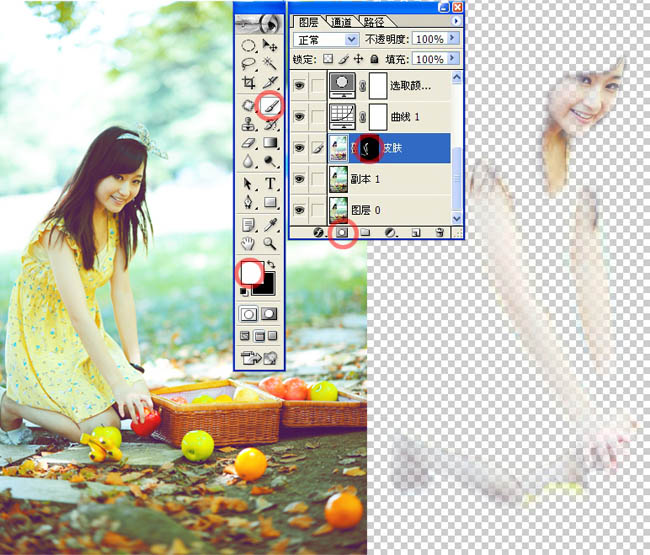The image size is (650, 555).
Task: Click the Add Layer Mask button
Action: 342,231
